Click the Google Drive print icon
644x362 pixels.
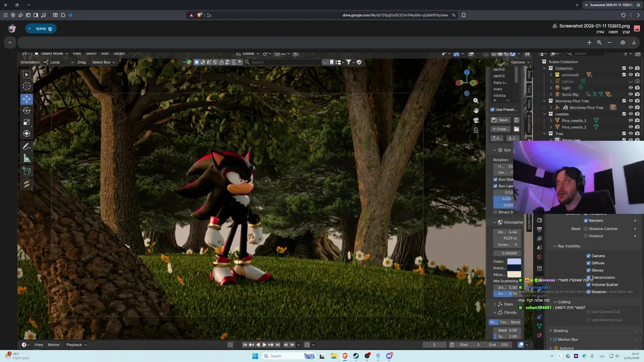point(623,43)
